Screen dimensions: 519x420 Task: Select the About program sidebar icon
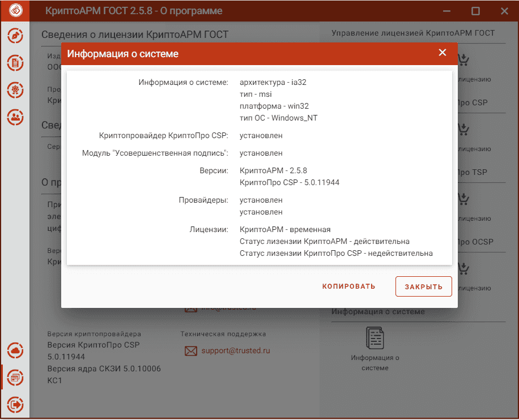coord(15,378)
